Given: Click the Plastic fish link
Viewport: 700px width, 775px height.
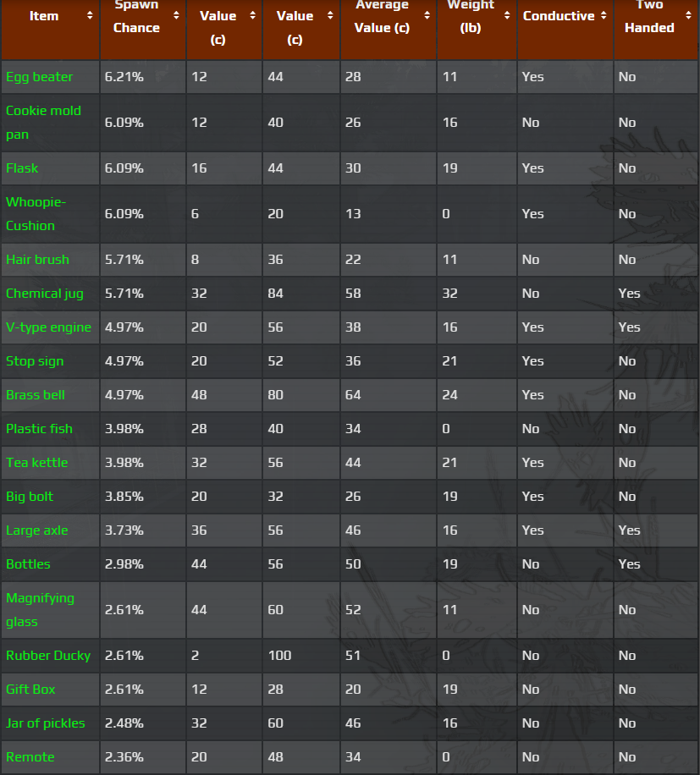Looking at the screenshot, I should [x=39, y=429].
